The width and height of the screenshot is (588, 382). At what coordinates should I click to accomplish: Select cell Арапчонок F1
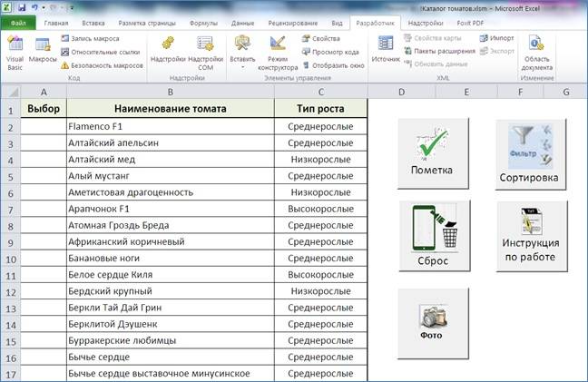pos(171,209)
